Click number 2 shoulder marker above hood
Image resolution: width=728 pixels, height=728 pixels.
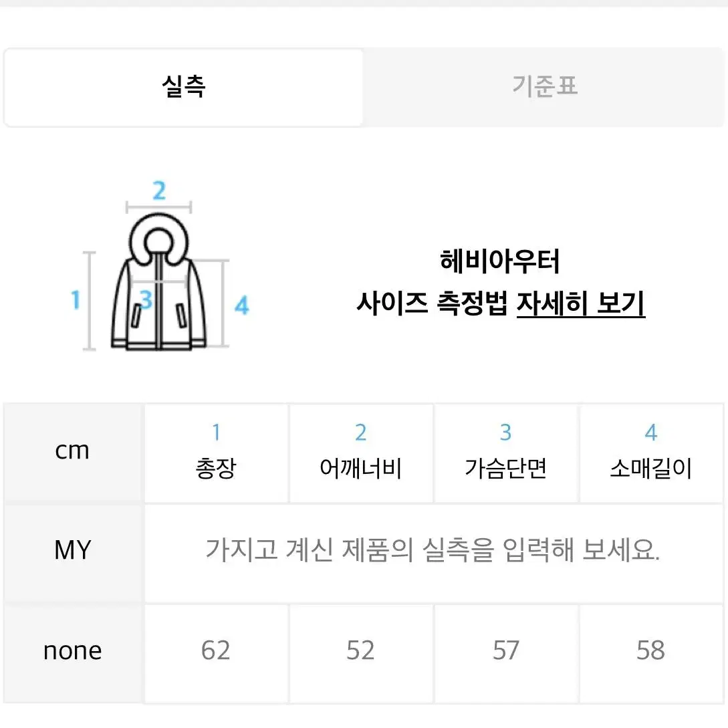[x=159, y=191]
